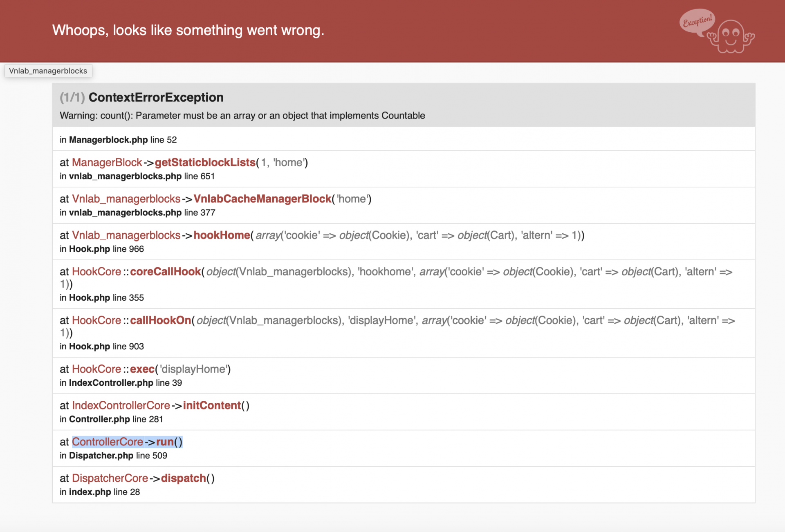785x532 pixels.
Task: Click the ContextErrorException heading
Action: (156, 97)
